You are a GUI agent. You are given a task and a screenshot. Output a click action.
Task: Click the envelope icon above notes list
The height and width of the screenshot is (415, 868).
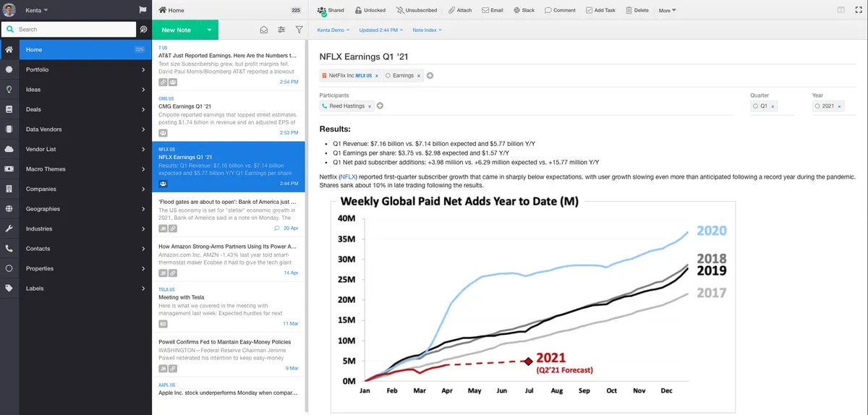(264, 30)
